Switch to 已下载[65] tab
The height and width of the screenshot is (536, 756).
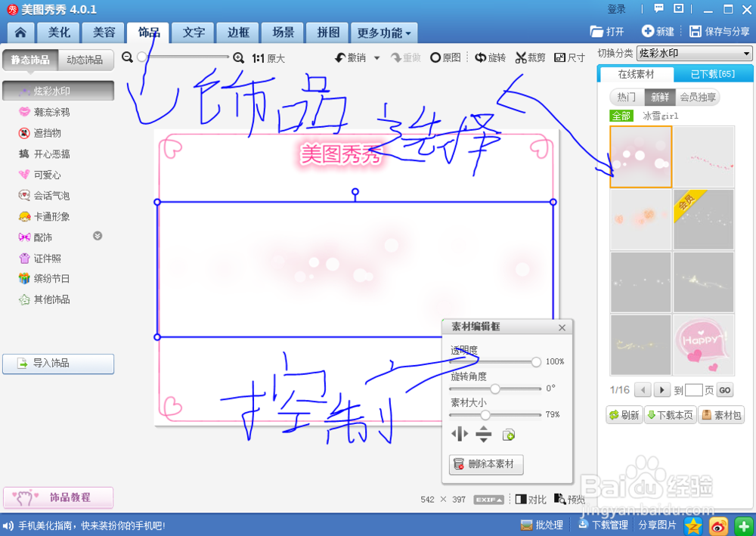click(x=713, y=74)
